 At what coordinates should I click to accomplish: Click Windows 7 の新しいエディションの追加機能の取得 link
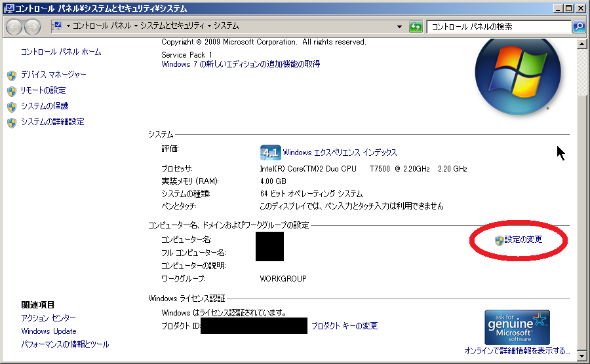[x=241, y=64]
